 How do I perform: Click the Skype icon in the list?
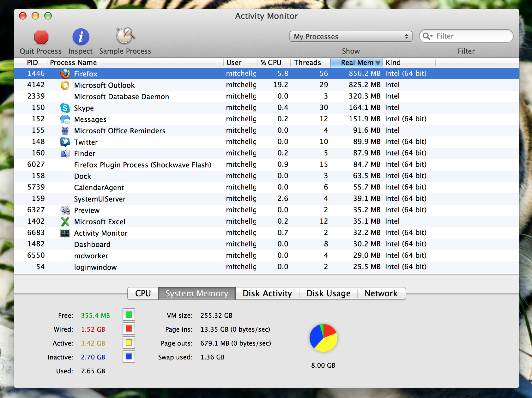click(65, 108)
